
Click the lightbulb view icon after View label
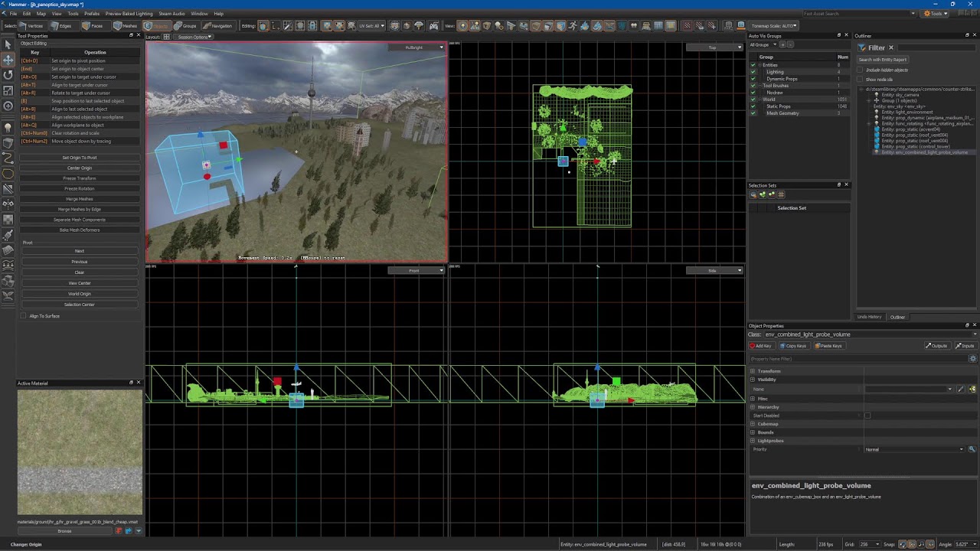point(463,26)
